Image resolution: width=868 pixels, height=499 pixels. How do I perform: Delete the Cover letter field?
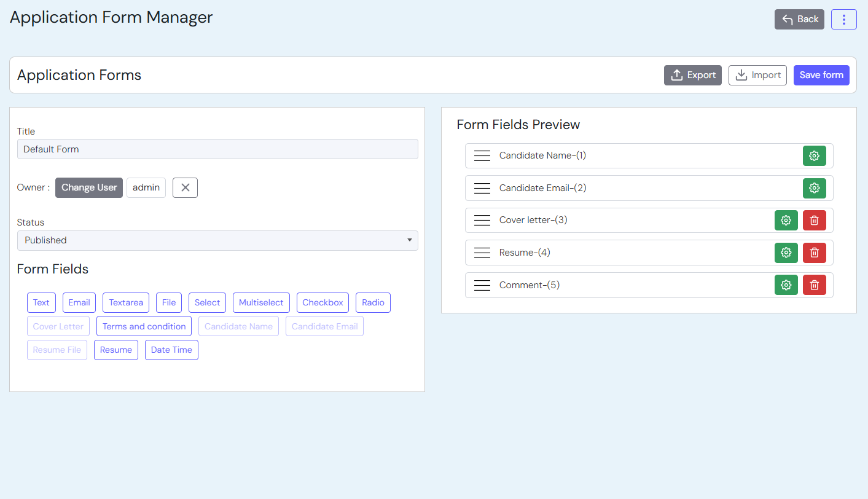pos(814,221)
